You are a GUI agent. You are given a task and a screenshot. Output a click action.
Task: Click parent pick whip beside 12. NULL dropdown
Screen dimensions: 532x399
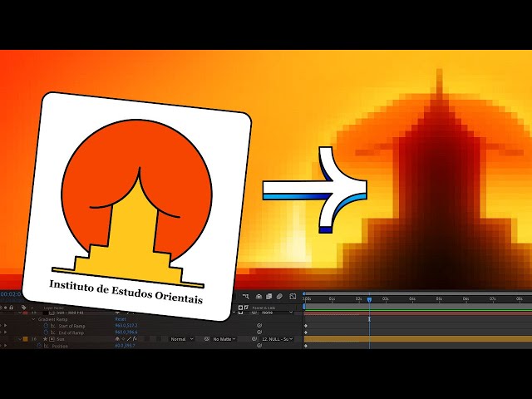254,339
